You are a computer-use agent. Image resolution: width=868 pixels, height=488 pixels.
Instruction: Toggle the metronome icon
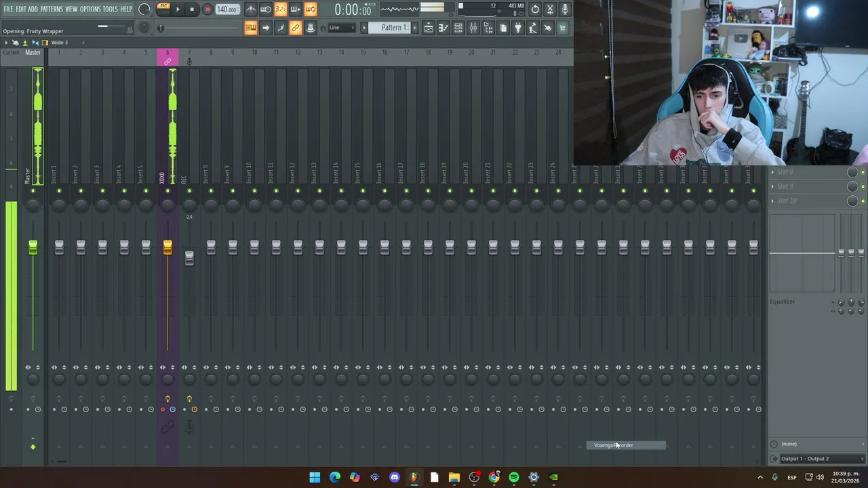click(251, 9)
